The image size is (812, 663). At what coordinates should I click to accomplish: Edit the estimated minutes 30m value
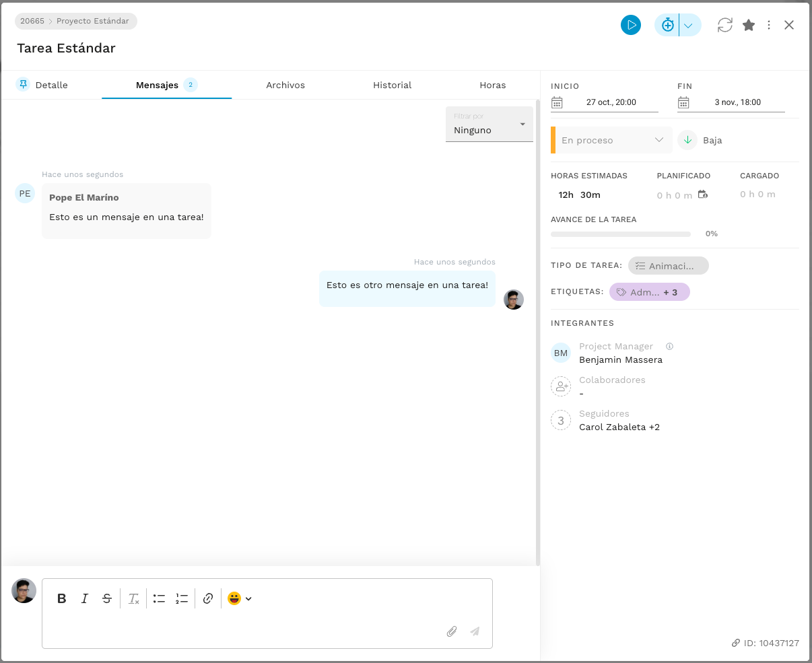pos(590,195)
